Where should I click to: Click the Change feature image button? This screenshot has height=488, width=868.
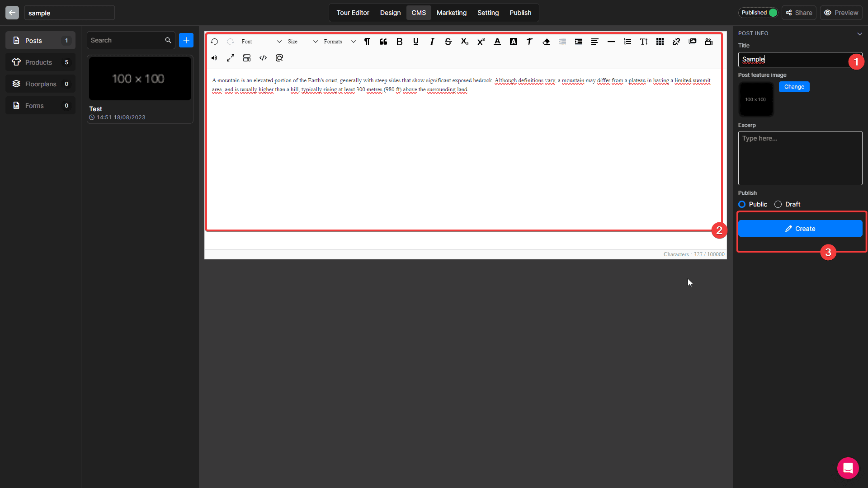794,87
